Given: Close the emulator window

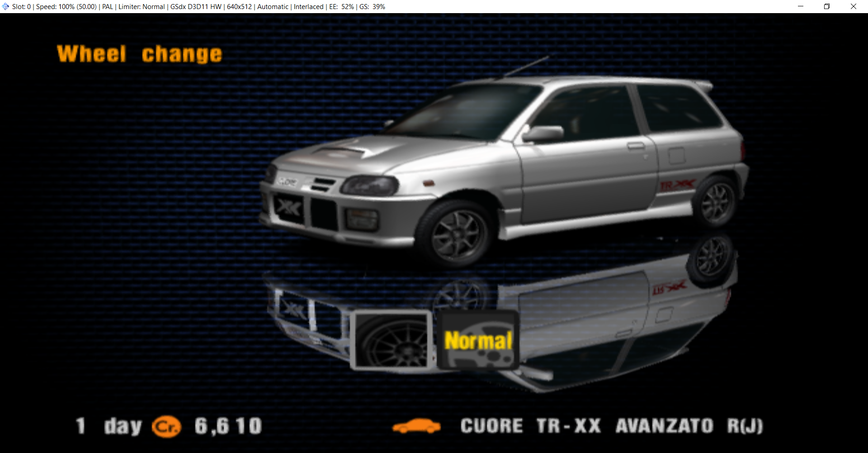Looking at the screenshot, I should point(854,6).
